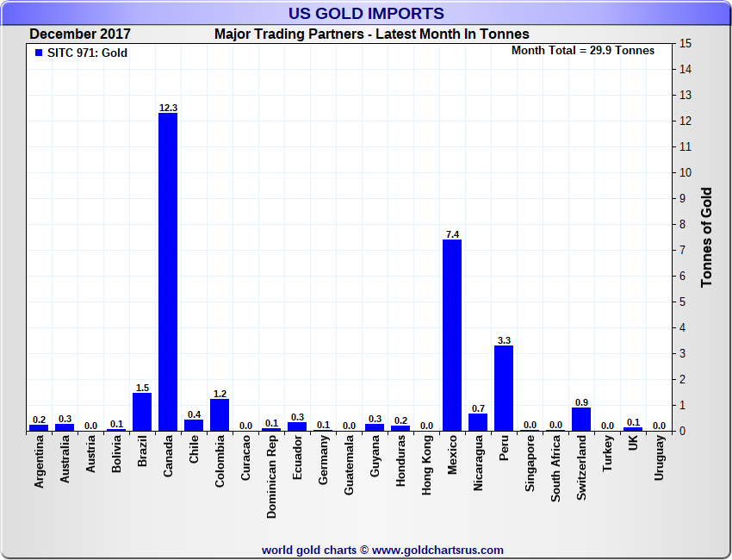Click the 'Brazil' axis label
This screenshot has height=560, width=732.
click(142, 451)
